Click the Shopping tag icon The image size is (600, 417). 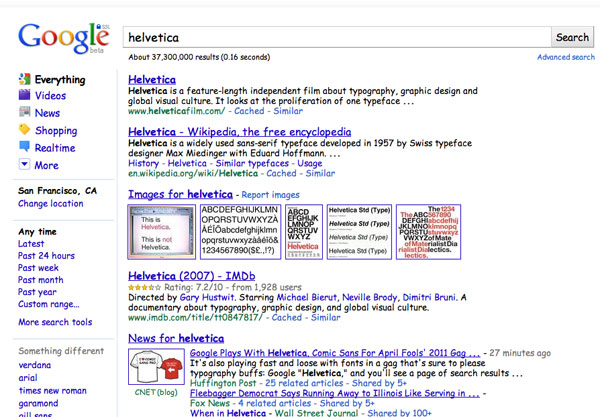pyautogui.click(x=25, y=131)
